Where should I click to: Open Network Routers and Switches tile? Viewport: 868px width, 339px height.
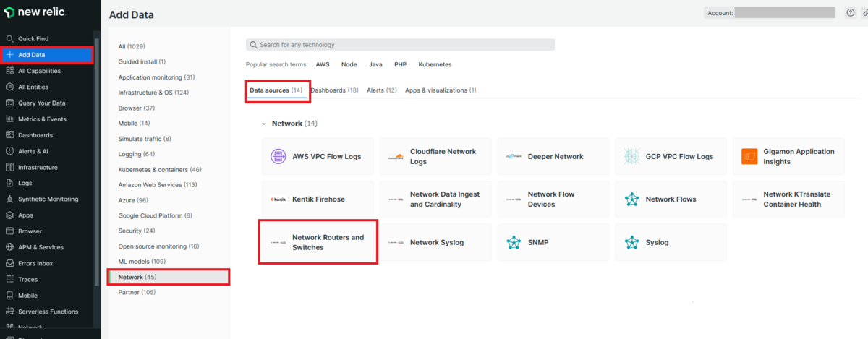pyautogui.click(x=318, y=242)
